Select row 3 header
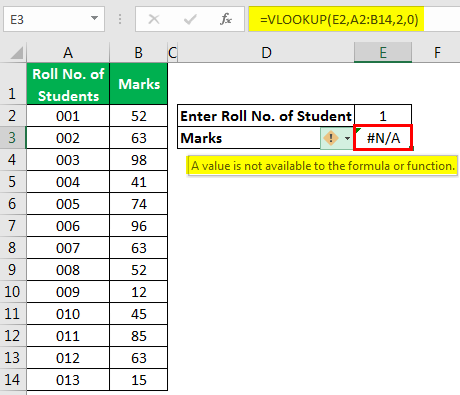The width and height of the screenshot is (460, 395). pos(13,138)
